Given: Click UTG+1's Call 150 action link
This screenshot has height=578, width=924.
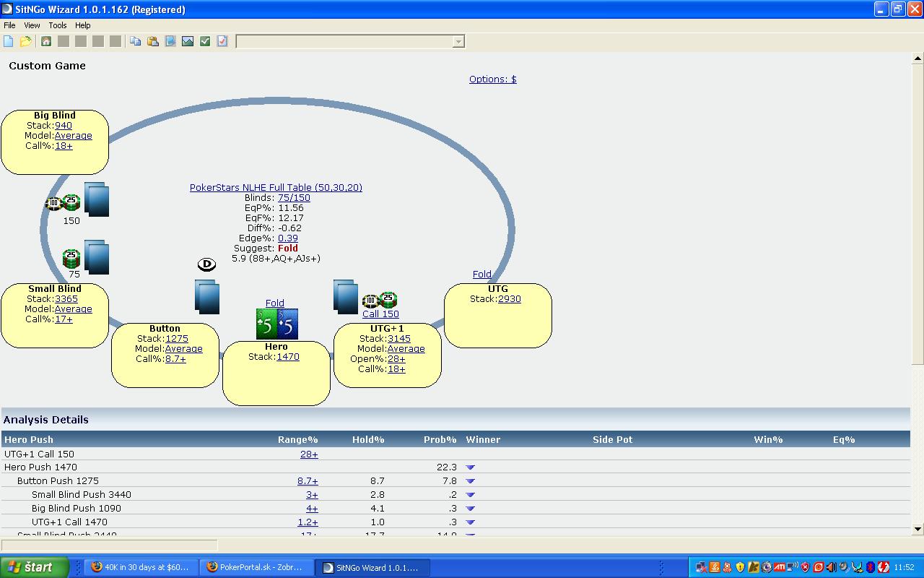Looking at the screenshot, I should coord(380,314).
